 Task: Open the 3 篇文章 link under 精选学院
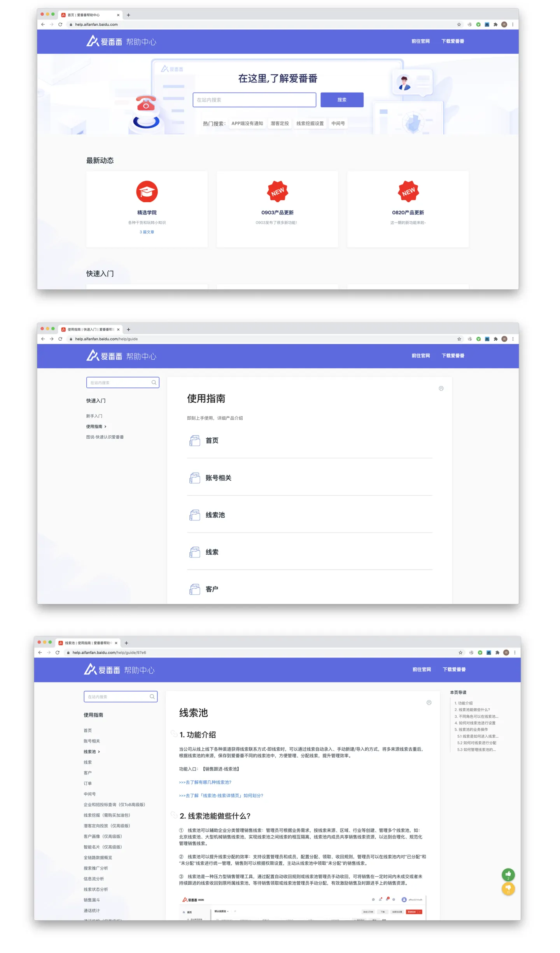click(x=147, y=232)
